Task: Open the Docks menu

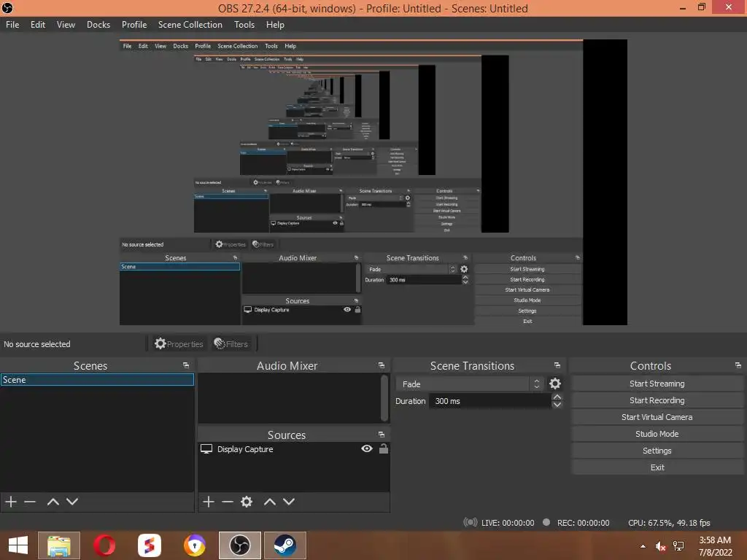Action: point(98,25)
